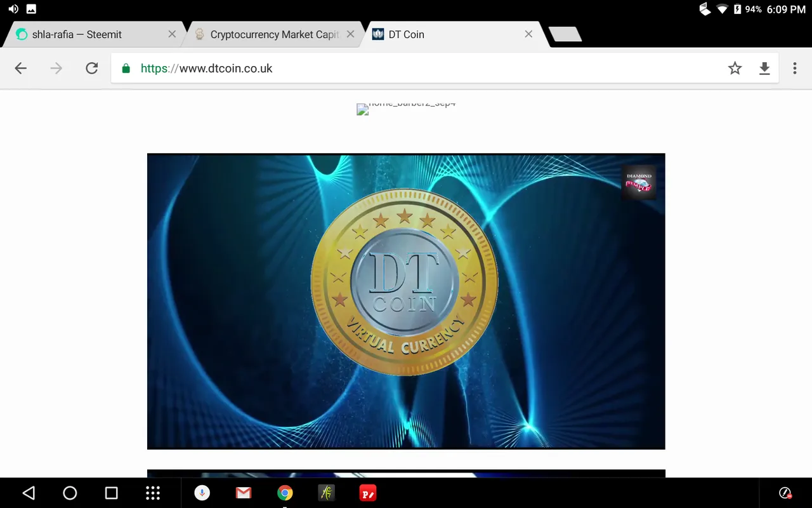Open Android recent apps square
This screenshot has width=812, height=508.
[112, 493]
